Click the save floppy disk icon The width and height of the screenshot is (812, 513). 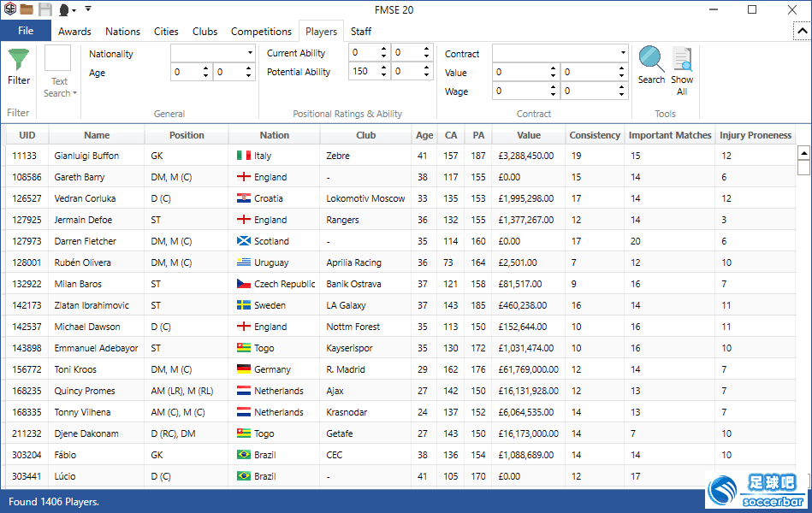tap(45, 9)
